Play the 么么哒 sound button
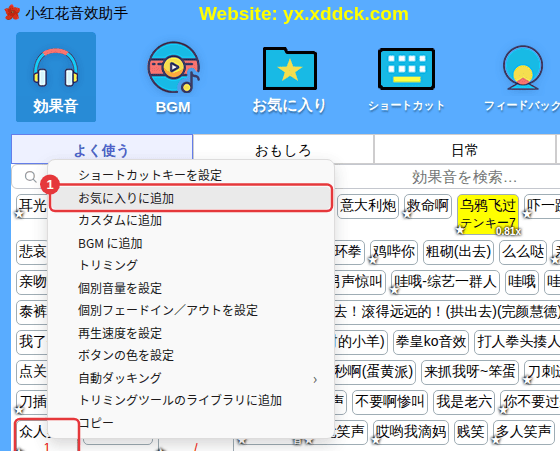Viewport: 560px width, 451px height. pyautogui.click(x=523, y=252)
